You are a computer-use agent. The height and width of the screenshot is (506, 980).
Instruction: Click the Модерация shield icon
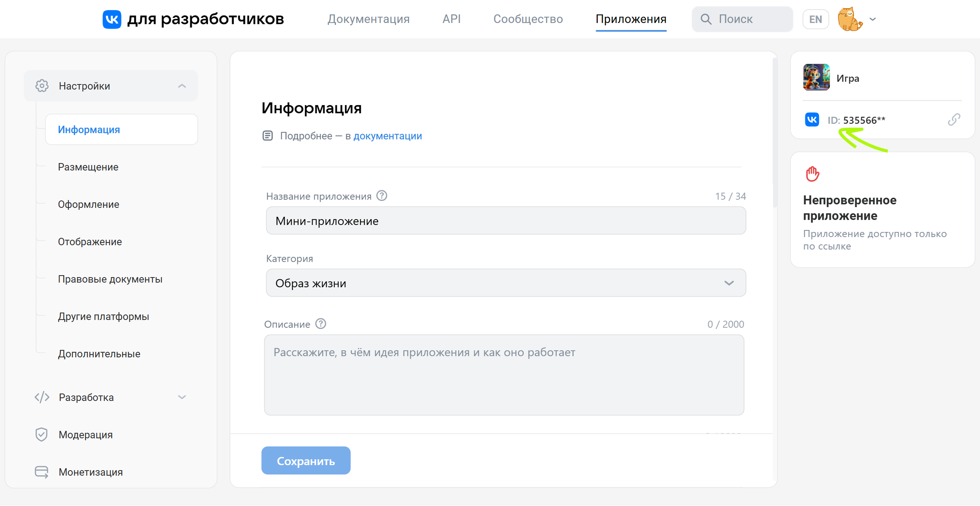[x=42, y=434]
